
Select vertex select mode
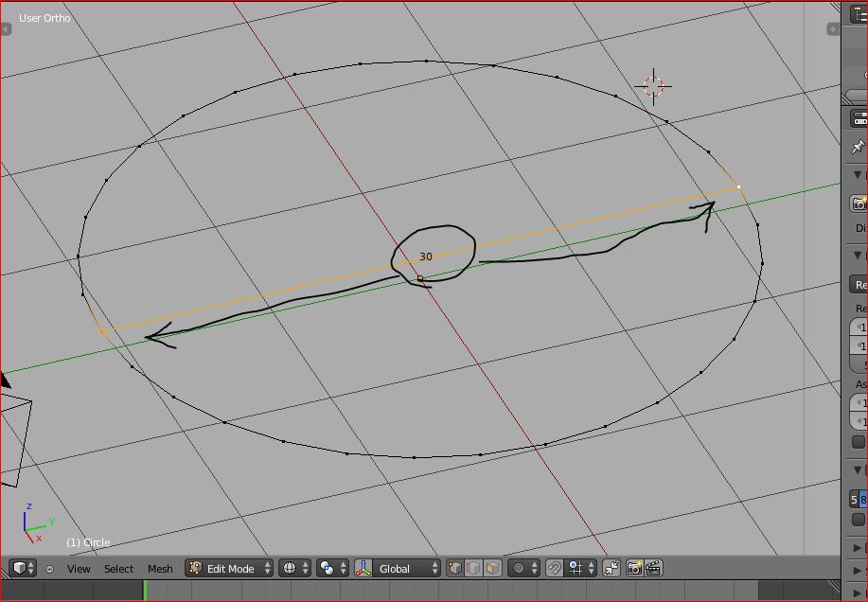point(455,568)
